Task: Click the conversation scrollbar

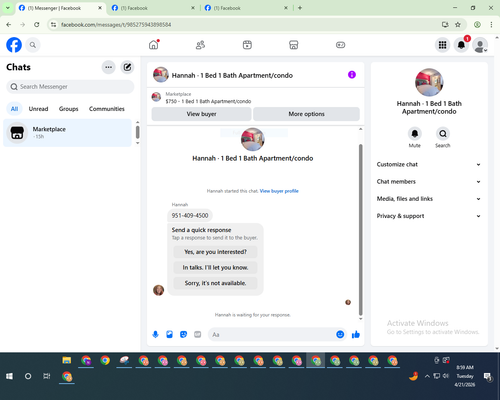Action: (x=360, y=230)
